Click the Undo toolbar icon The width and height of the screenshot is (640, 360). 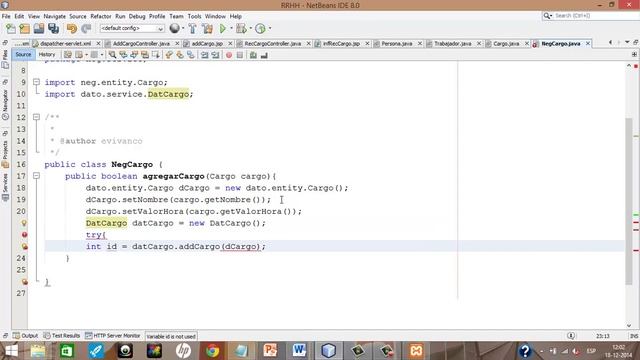pos(72,29)
